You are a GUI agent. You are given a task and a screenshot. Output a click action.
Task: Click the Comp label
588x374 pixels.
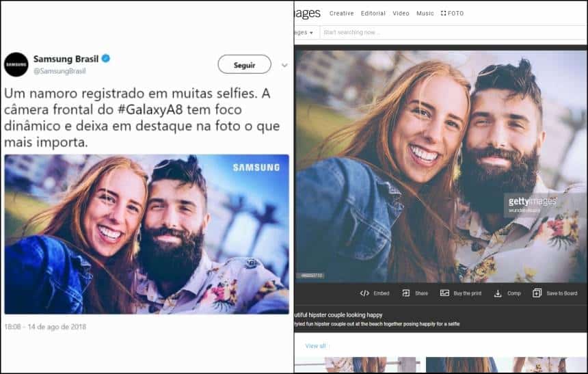coord(513,293)
